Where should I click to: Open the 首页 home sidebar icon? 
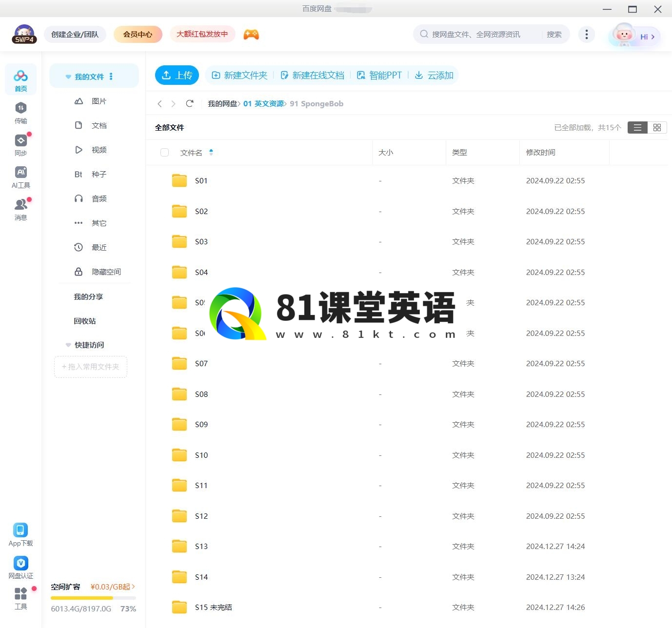click(20, 79)
